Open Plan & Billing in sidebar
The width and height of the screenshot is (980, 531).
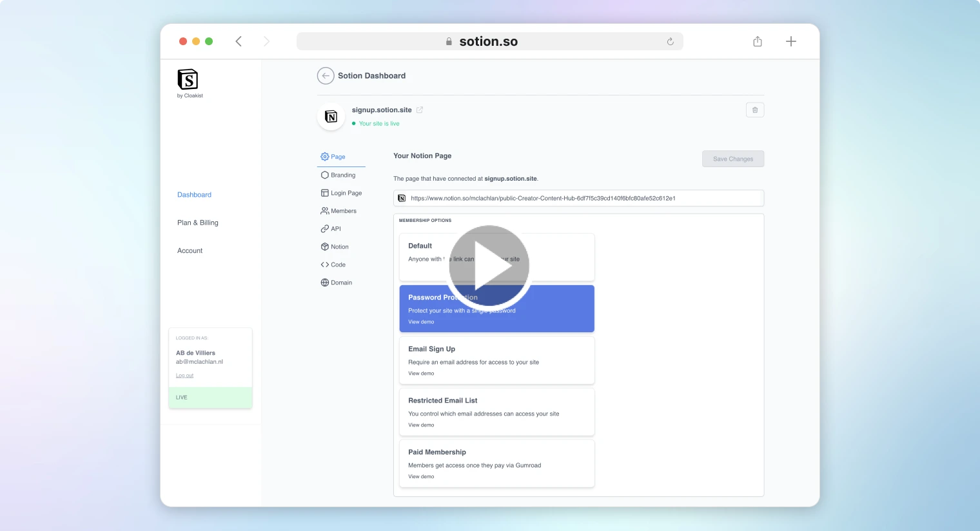pyautogui.click(x=198, y=223)
